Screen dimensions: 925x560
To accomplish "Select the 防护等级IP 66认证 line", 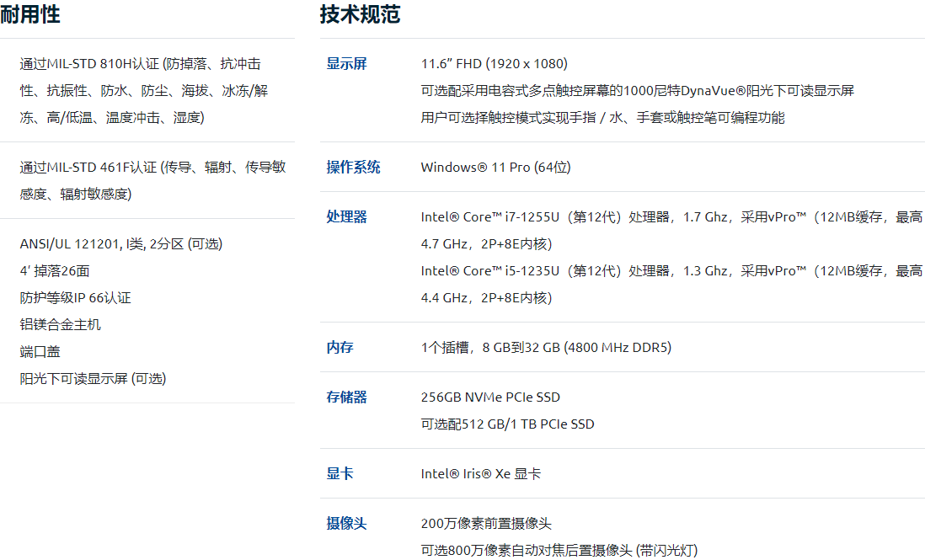I will [76, 298].
